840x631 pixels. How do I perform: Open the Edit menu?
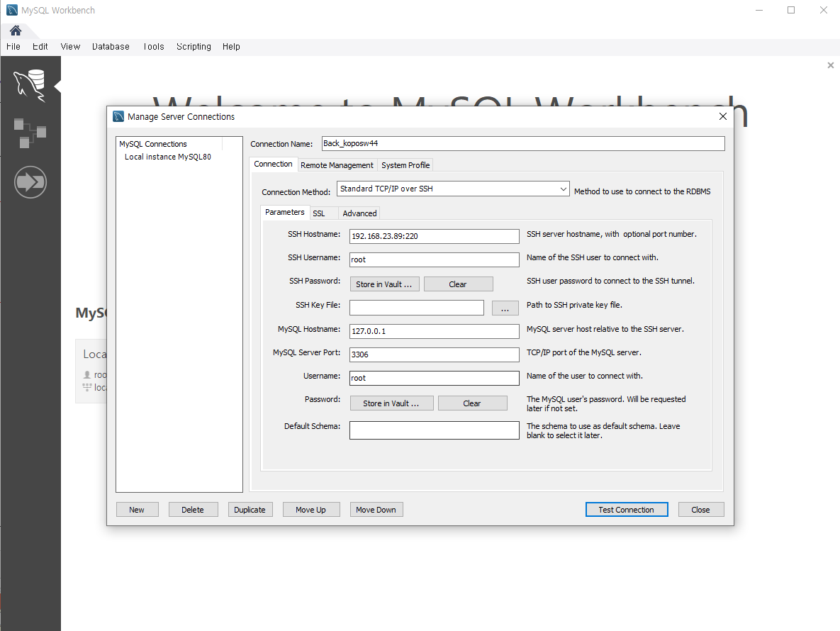click(40, 47)
